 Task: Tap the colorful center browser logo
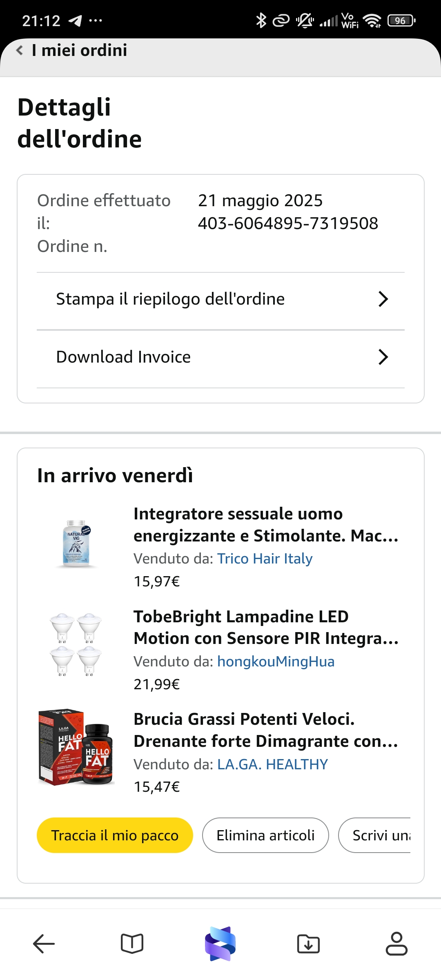click(220, 944)
